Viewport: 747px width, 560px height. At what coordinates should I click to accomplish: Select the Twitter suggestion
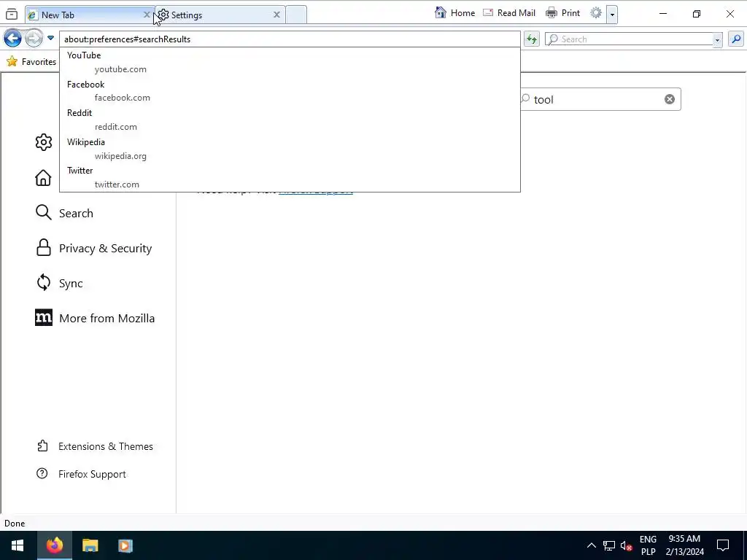(290, 177)
